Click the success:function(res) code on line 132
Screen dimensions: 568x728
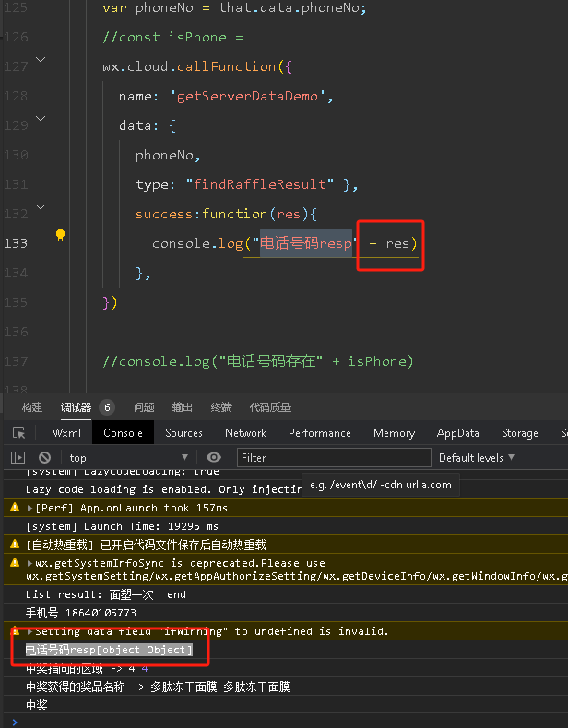click(226, 214)
